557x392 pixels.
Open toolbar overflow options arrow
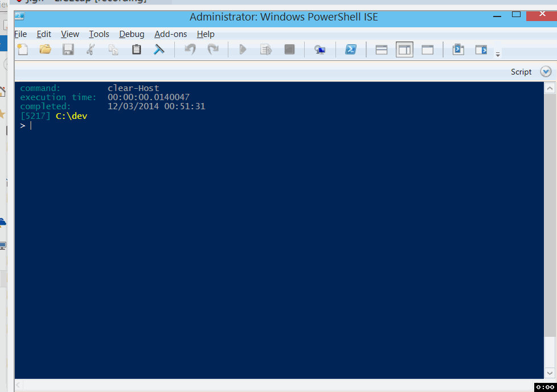(498, 54)
